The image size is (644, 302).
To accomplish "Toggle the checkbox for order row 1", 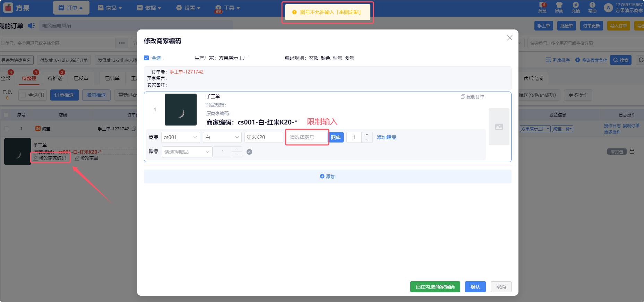I will 6,129.
